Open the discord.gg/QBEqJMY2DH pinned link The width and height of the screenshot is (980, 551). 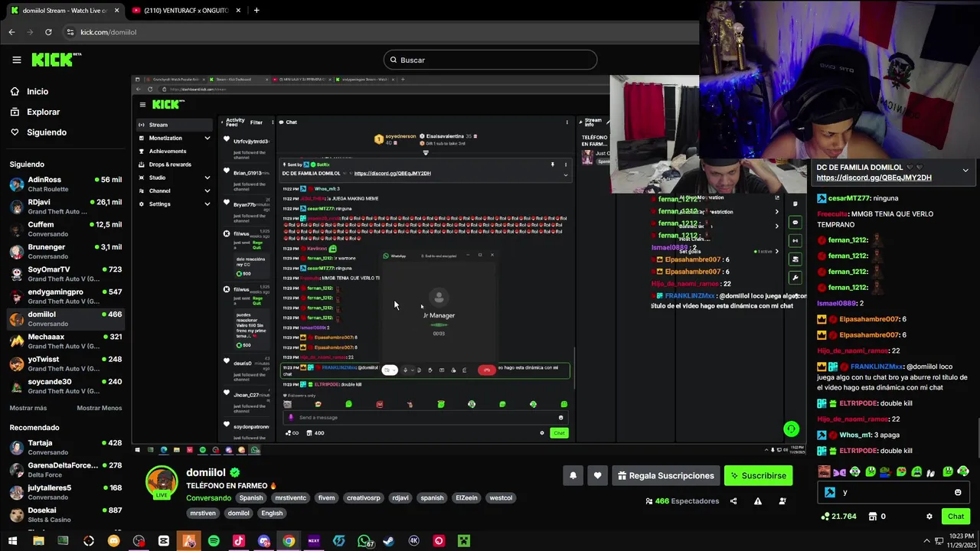pyautogui.click(x=874, y=178)
